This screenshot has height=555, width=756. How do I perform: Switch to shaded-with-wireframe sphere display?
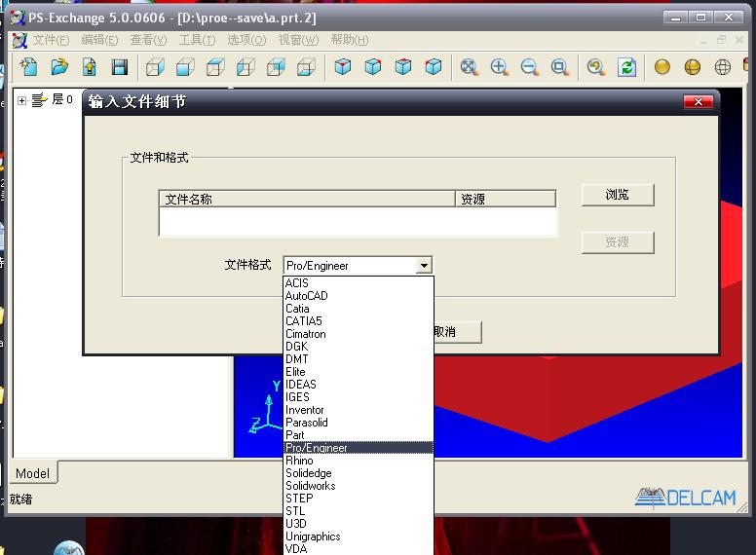click(693, 67)
